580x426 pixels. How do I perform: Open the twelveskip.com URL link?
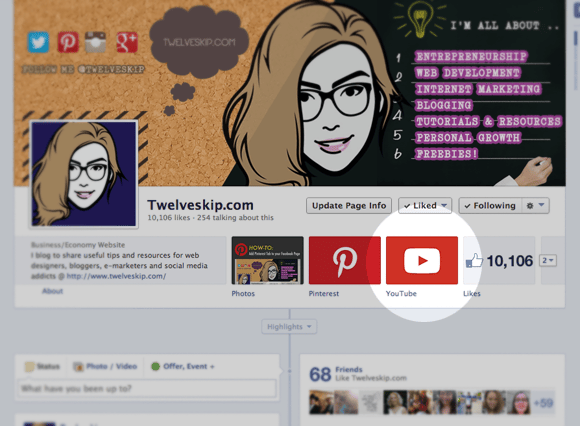pos(116,276)
